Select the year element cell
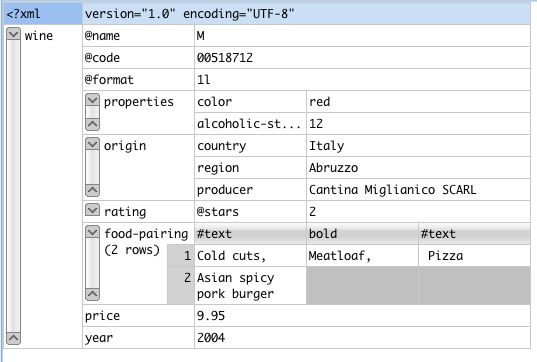Image resolution: width=537 pixels, height=362 pixels. coord(138,337)
